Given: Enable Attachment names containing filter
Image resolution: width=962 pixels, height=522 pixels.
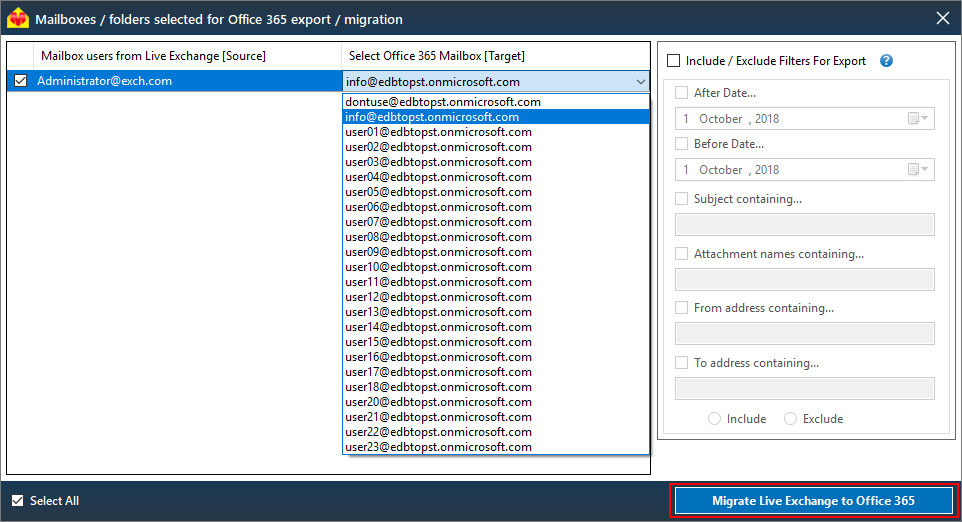Looking at the screenshot, I should [681, 253].
